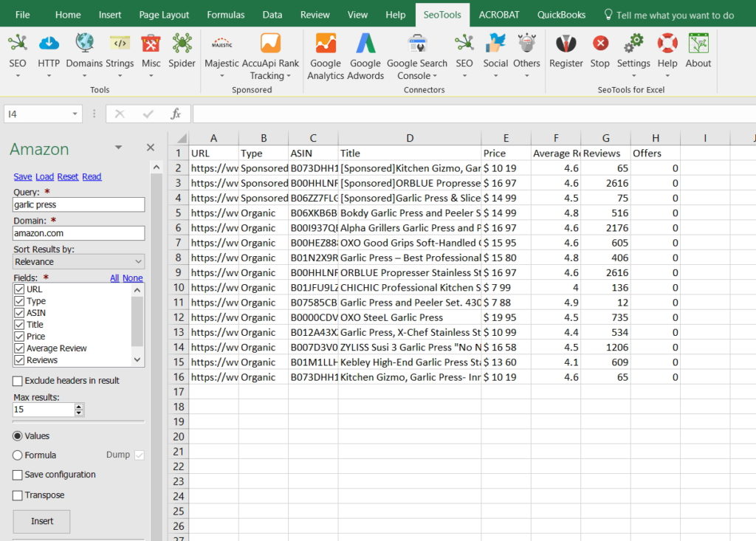Enable Exclude headers in result
Screen dimensions: 756x541
click(x=18, y=381)
